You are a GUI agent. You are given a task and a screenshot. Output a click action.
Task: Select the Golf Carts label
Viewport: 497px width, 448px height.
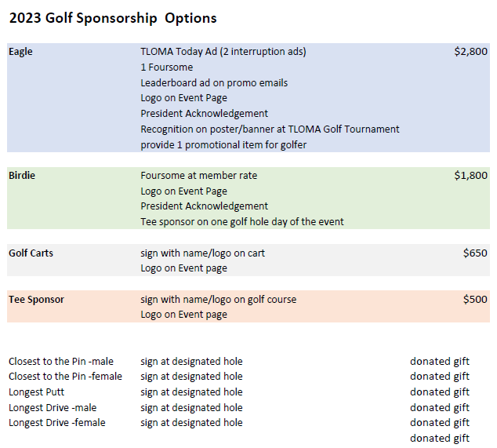coord(31,253)
